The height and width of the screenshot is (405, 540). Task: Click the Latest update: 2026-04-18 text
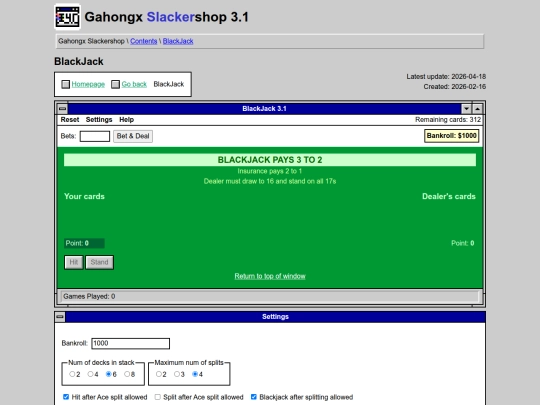click(446, 76)
